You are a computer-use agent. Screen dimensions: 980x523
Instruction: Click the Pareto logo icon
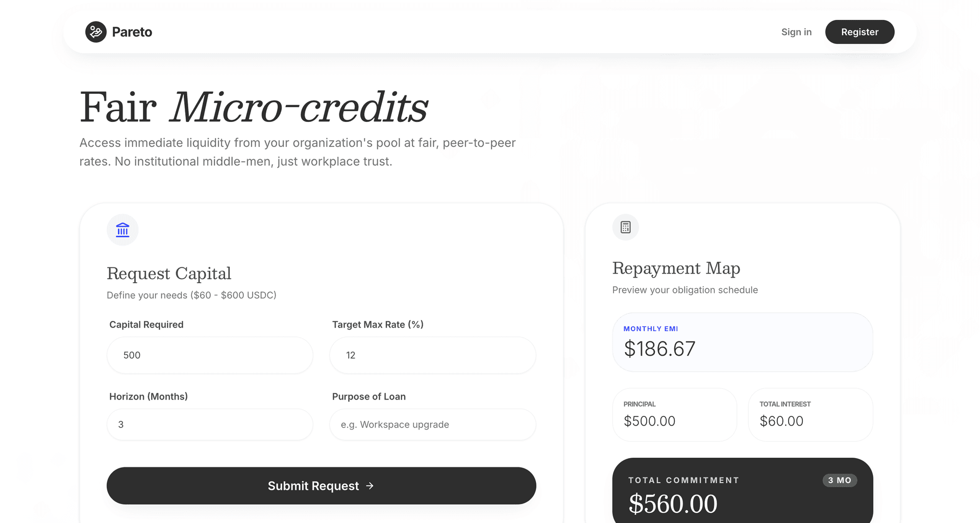(x=95, y=32)
